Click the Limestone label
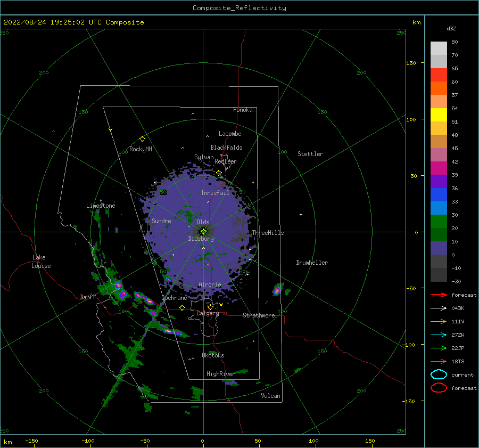 point(101,206)
